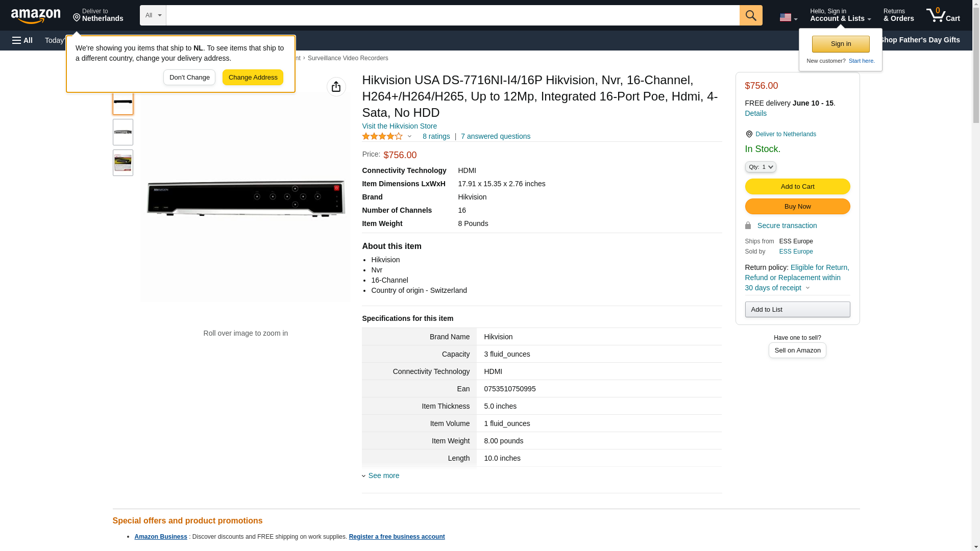This screenshot has height=551, width=980.
Task: Click inside the search text field
Action: coord(452,15)
